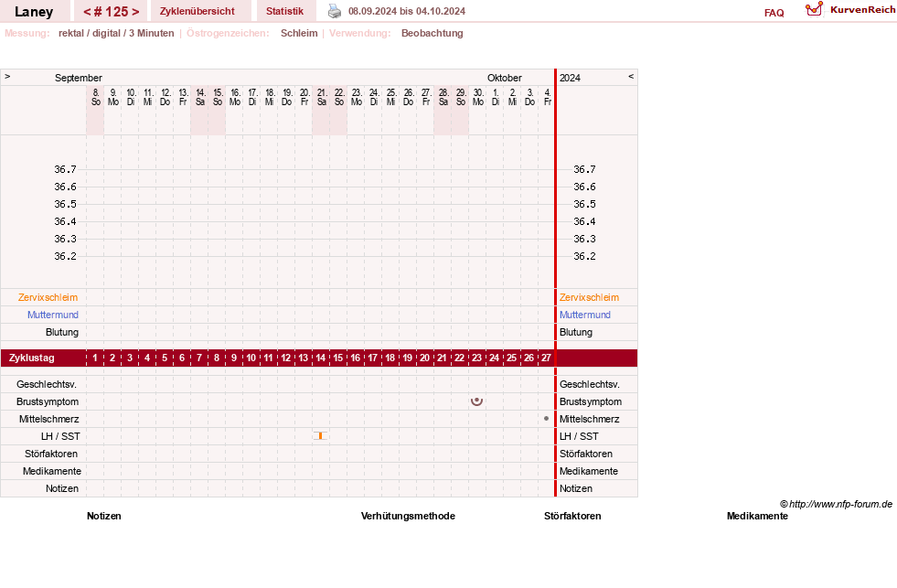Click the left Zervixschleim row label
The image size is (897, 588).
(48, 297)
